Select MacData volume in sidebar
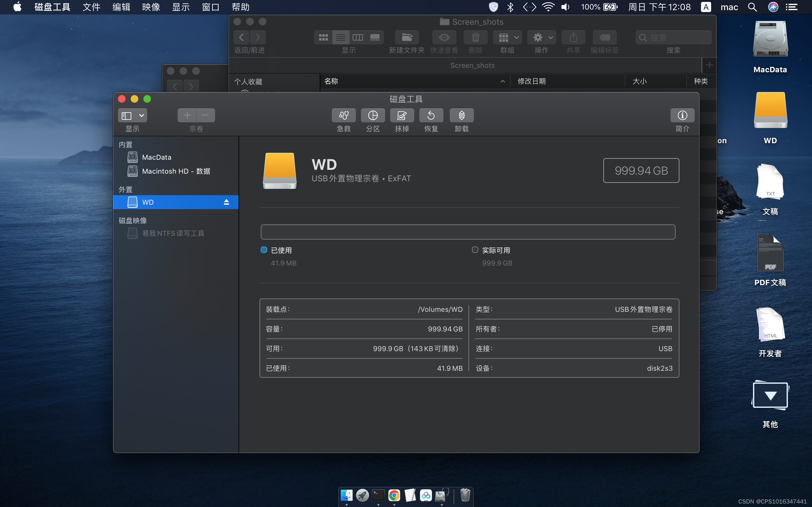This screenshot has height=507, width=812. (156, 157)
